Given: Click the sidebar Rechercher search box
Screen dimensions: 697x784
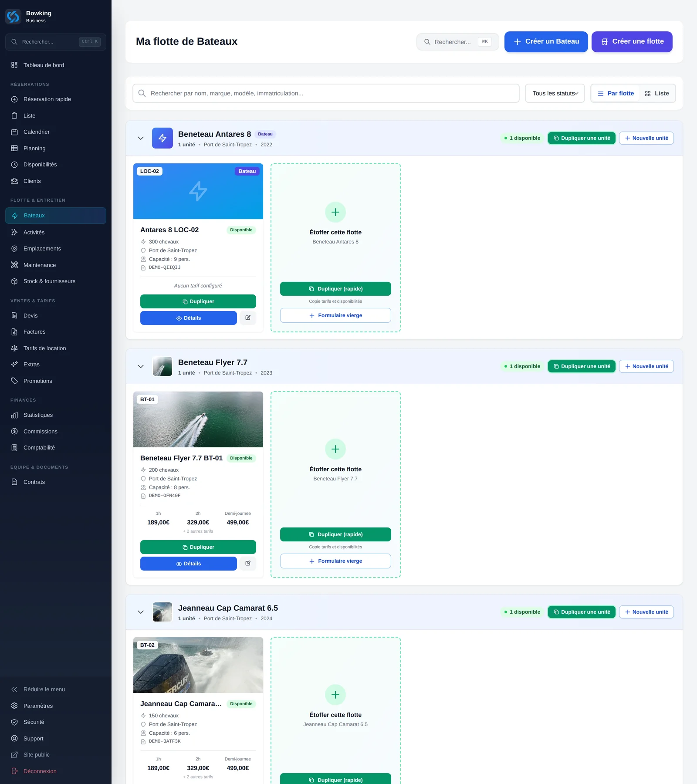Looking at the screenshot, I should 56,42.
